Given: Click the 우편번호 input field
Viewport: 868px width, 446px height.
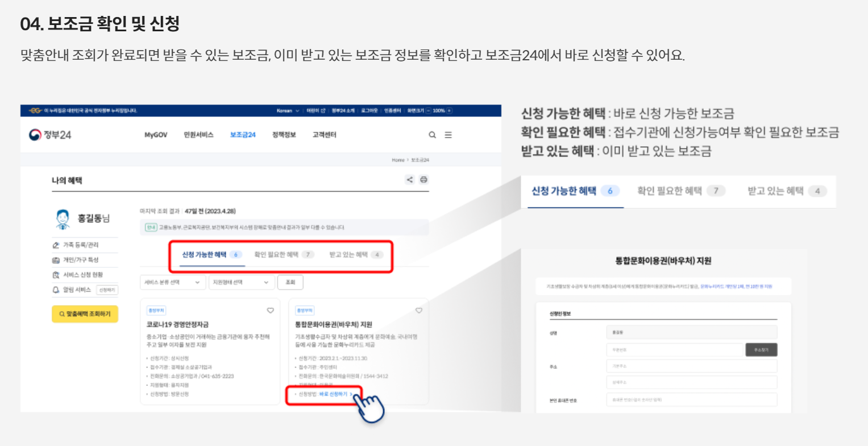Looking at the screenshot, I should (675, 349).
